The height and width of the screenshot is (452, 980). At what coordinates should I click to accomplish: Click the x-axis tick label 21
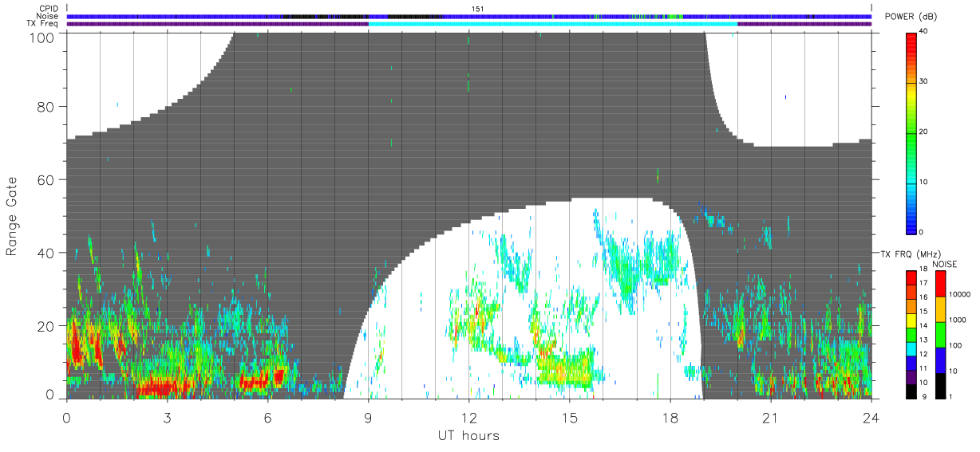[771, 417]
